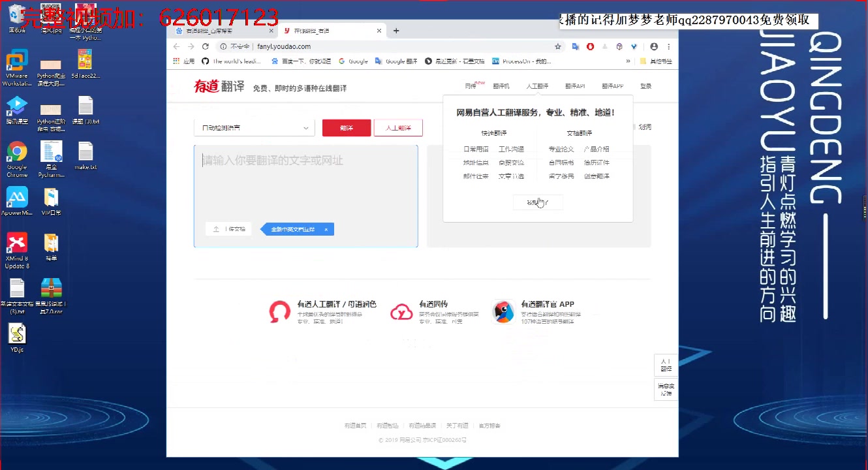Click the floating 人工翻译 side button
Image resolution: width=868 pixels, height=470 pixels.
[666, 365]
